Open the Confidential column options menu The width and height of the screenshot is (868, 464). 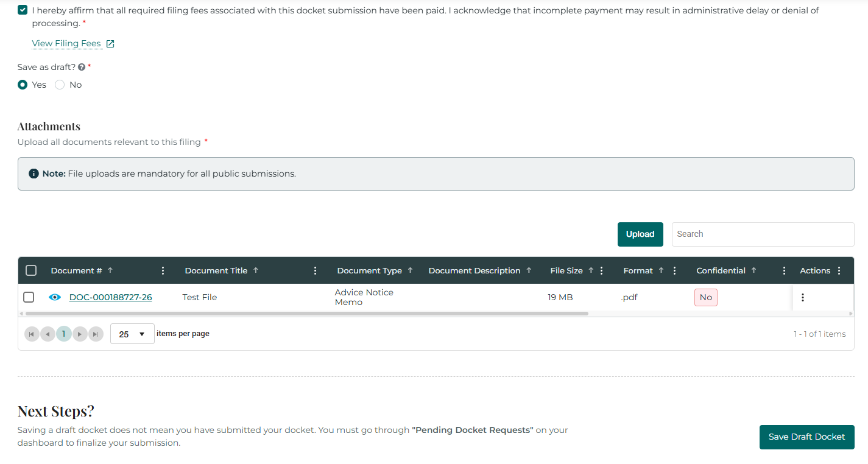784,270
